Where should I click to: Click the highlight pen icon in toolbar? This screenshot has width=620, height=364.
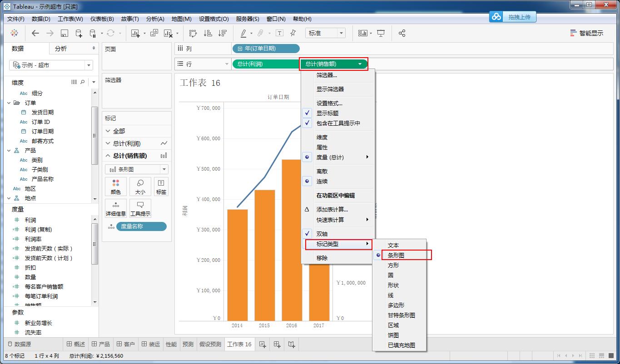point(243,33)
